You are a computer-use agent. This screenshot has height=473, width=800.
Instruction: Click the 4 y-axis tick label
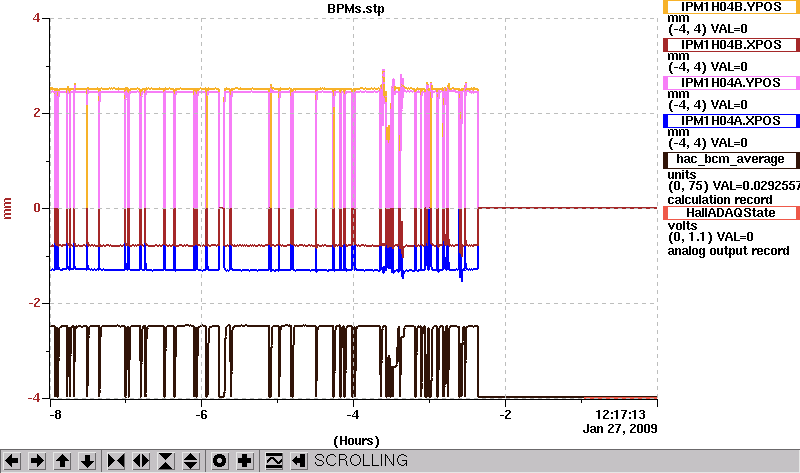[x=36, y=18]
